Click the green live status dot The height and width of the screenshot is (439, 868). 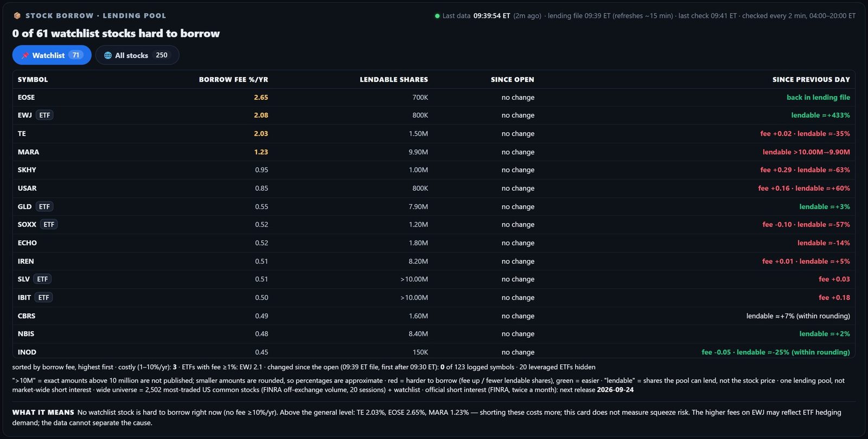437,16
